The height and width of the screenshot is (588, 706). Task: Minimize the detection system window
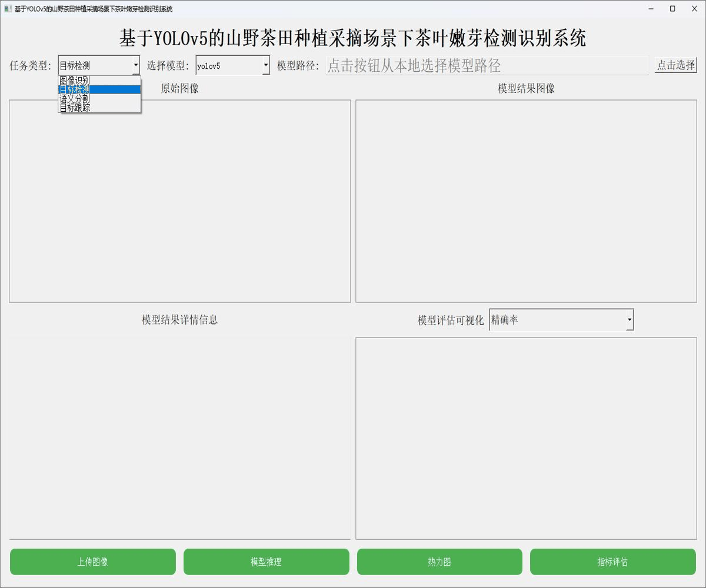pos(651,9)
